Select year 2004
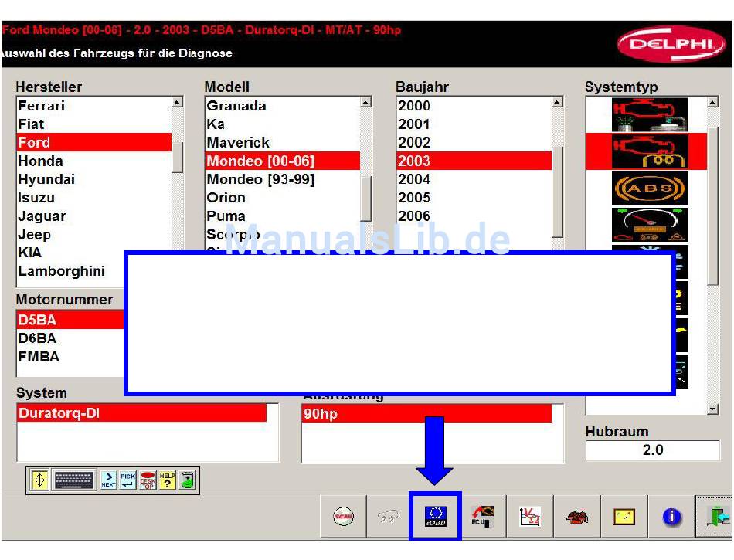This screenshot has height=560, width=734. click(474, 179)
